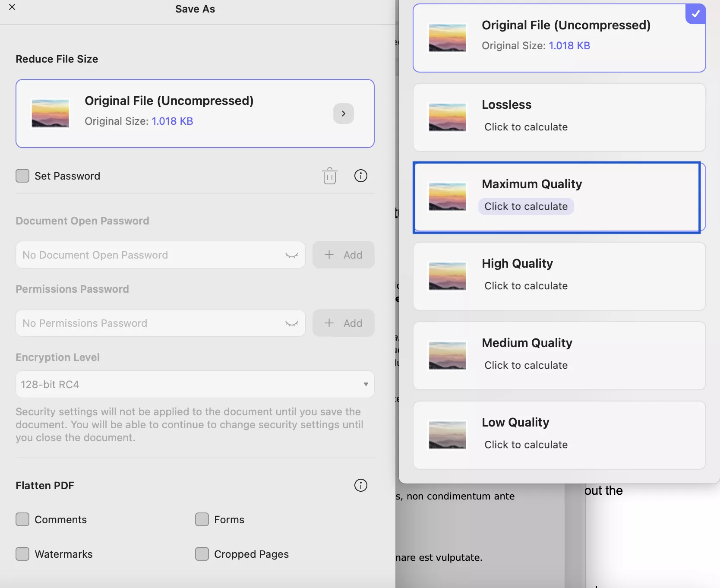Viewport: 720px width, 588px height.
Task: Close the Save As dialog
Action: point(12,7)
